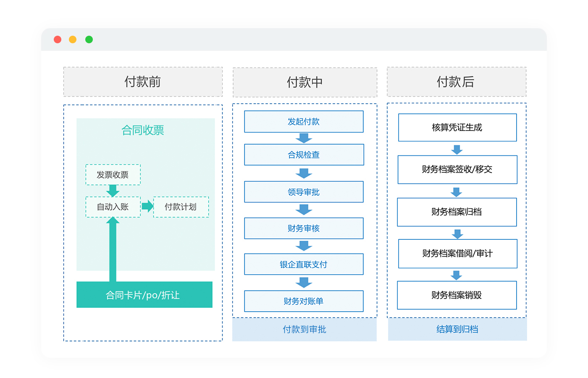Select the 财务对账单 step

coord(304,301)
